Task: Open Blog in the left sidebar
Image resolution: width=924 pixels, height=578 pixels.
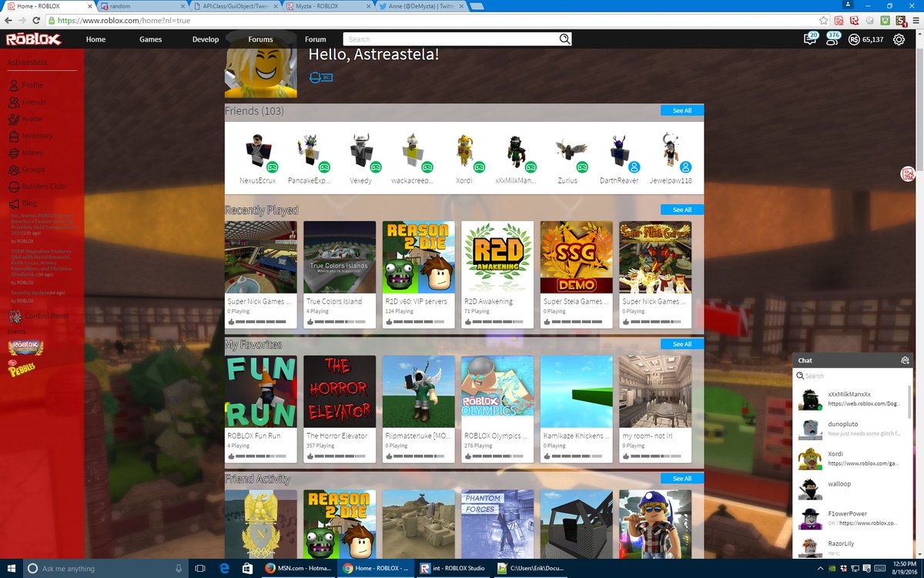Action: pos(22,203)
